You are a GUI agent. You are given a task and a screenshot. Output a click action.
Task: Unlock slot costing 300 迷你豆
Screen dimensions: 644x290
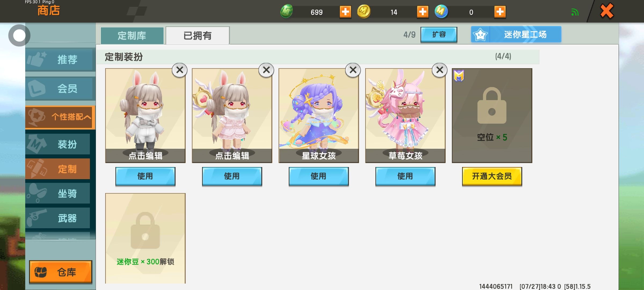coord(145,238)
